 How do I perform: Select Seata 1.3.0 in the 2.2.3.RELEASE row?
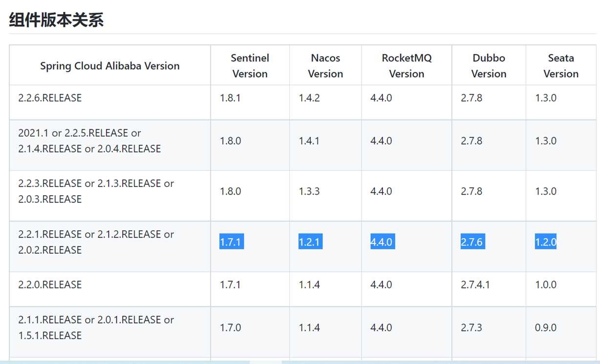pos(546,191)
